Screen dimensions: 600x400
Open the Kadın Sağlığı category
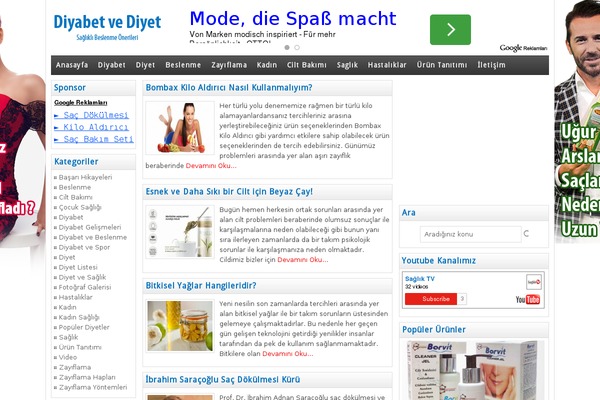coord(79,317)
